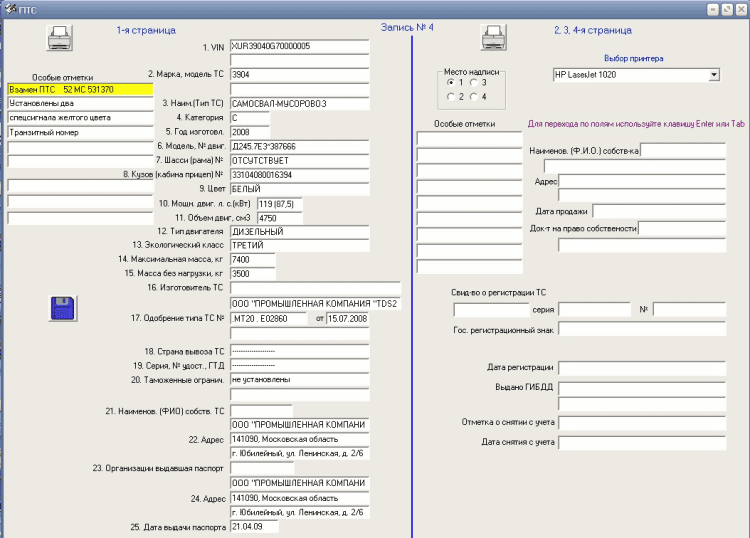Click the Тип двигателя field ДИЗЕЛЬНЫЙ

[299, 231]
